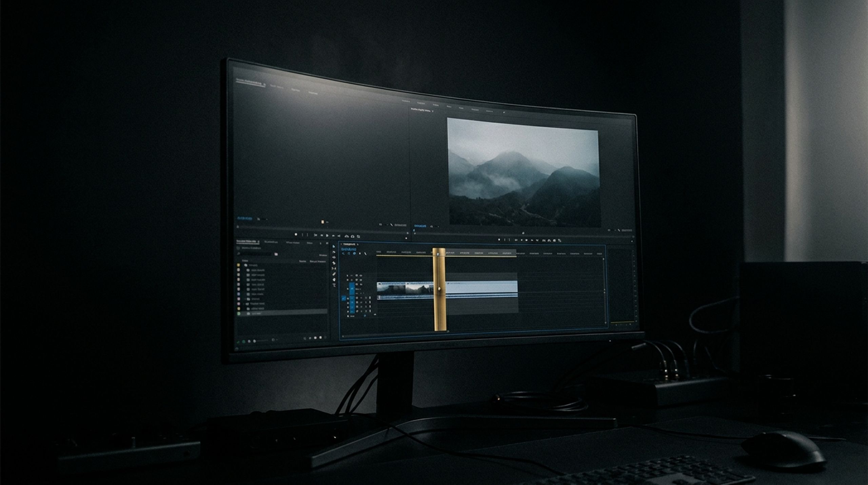The width and height of the screenshot is (868, 485).
Task: Select the Selection arrow tool in Tools panel
Action: (x=334, y=246)
